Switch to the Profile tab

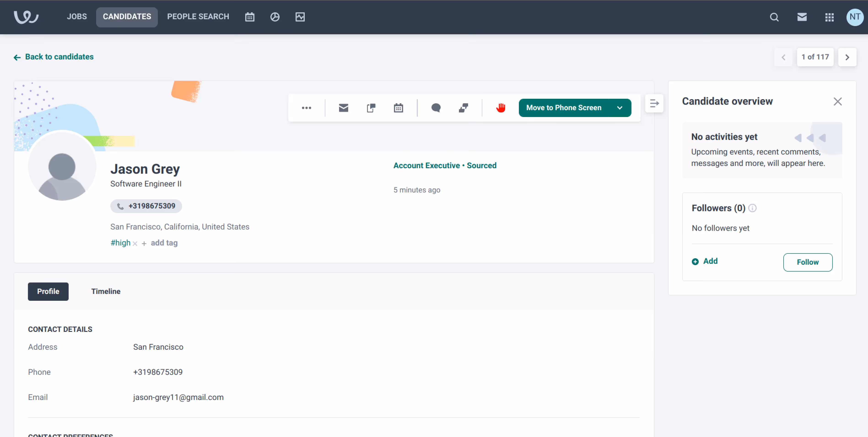[48, 291]
